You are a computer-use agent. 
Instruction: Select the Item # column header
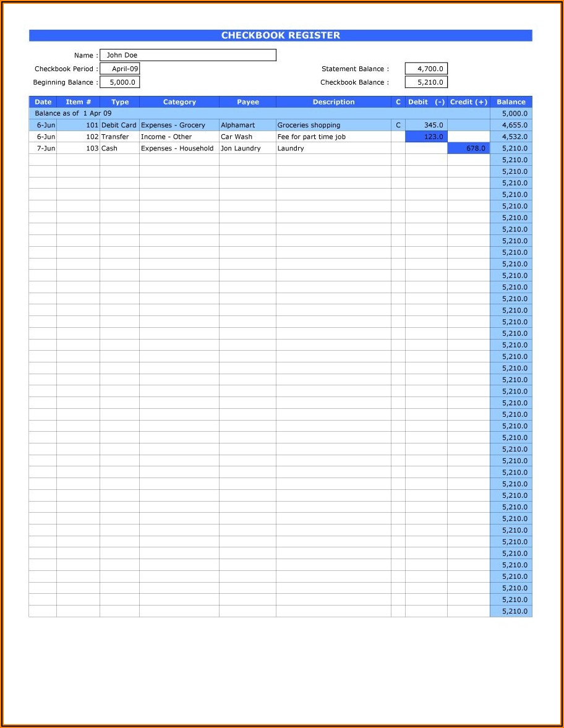pyautogui.click(x=78, y=102)
